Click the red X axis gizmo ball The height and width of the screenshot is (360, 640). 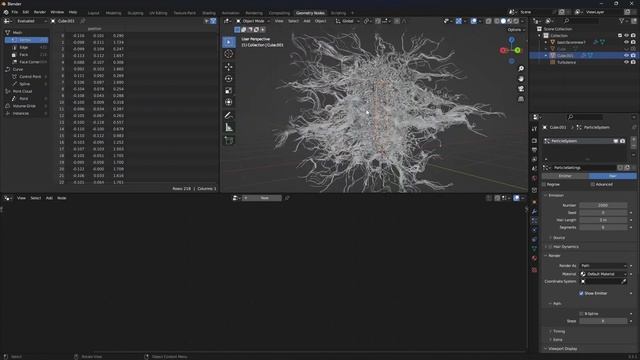click(503, 50)
